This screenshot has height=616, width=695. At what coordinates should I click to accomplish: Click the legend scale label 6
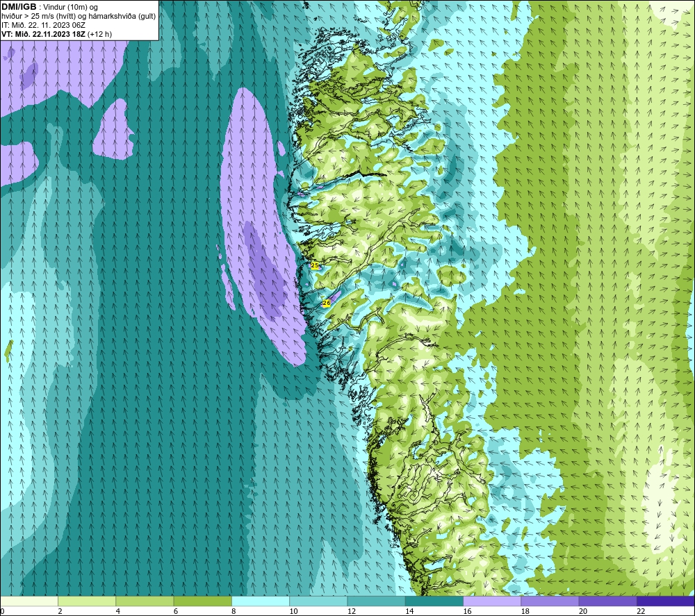tap(176, 611)
